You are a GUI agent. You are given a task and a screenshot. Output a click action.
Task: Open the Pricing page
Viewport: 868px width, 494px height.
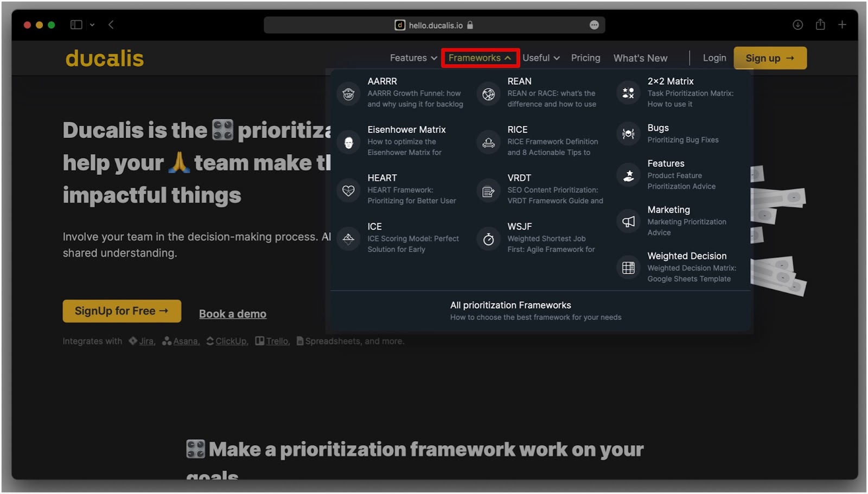pyautogui.click(x=585, y=58)
